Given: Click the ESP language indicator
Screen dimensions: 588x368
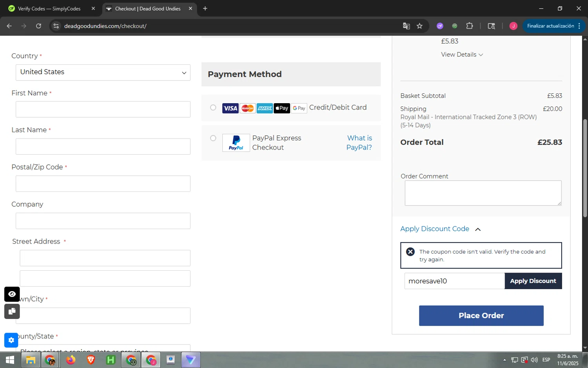Looking at the screenshot, I should pos(546,360).
